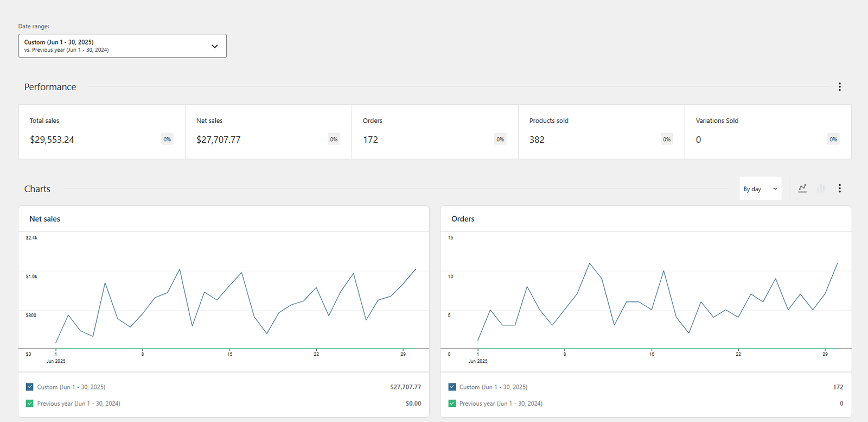Screen dimensions: 868x422
Task: Open the Charts section options menu
Action: tap(839, 188)
